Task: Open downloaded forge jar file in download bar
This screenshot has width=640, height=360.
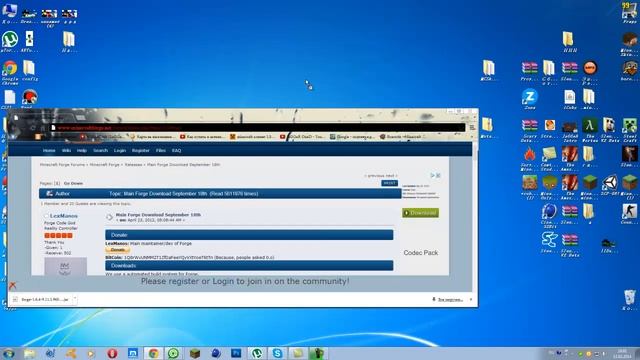Action: tap(42, 300)
